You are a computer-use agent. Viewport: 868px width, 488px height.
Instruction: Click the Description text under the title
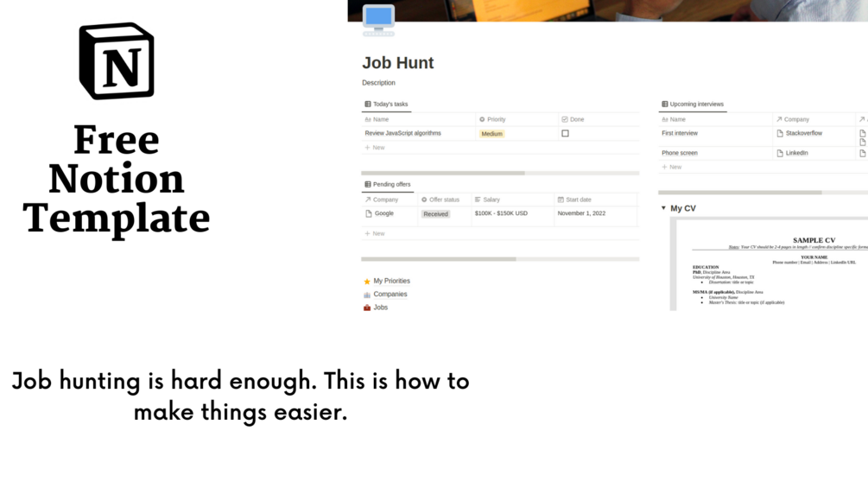(x=378, y=83)
